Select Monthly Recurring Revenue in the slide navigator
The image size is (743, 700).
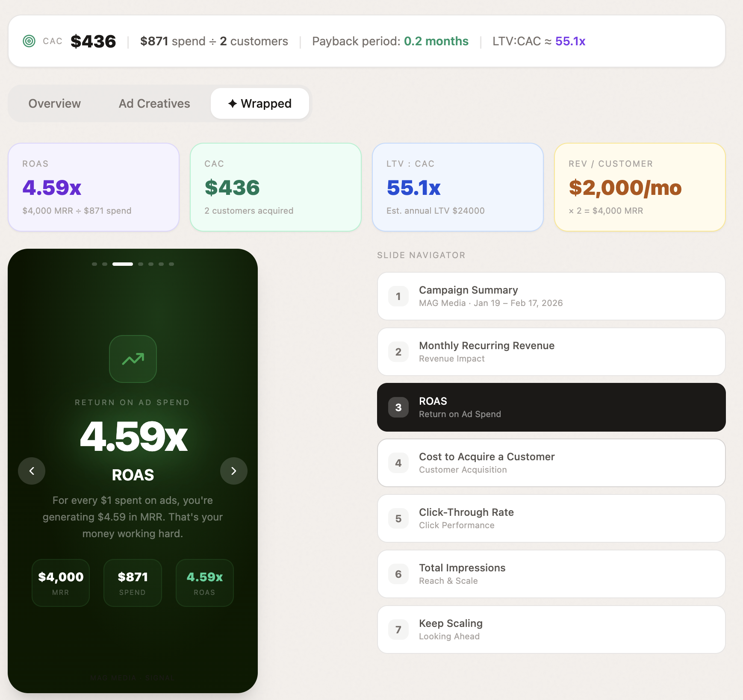click(x=551, y=352)
